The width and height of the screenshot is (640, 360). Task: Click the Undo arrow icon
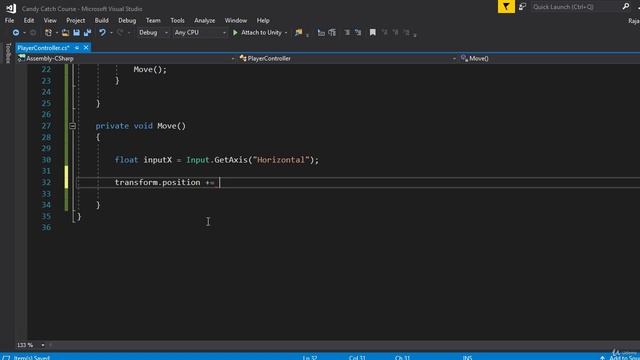[102, 33]
